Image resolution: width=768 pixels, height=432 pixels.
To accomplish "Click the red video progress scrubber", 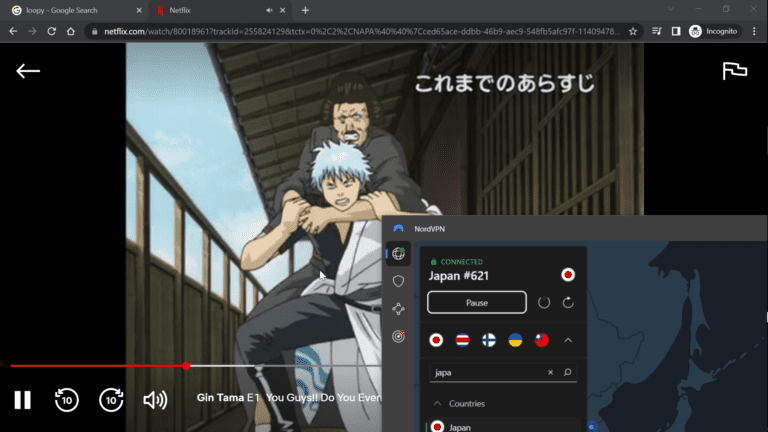I will coord(187,366).
